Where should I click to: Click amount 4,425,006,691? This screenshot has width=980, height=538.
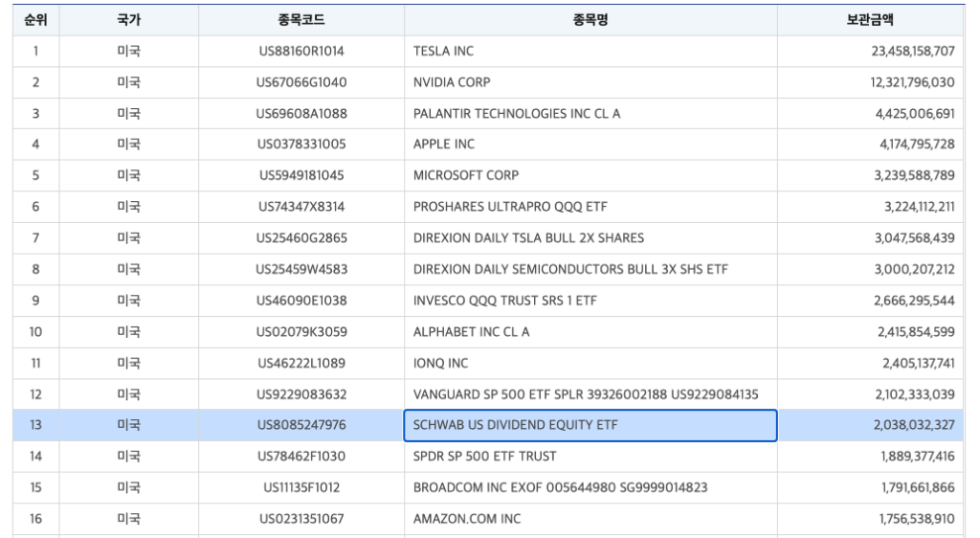(915, 114)
